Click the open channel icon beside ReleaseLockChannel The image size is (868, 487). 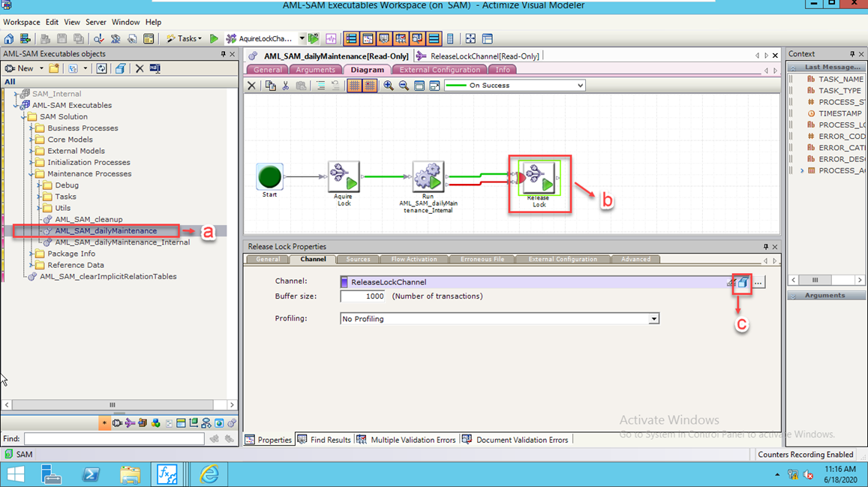tap(743, 282)
